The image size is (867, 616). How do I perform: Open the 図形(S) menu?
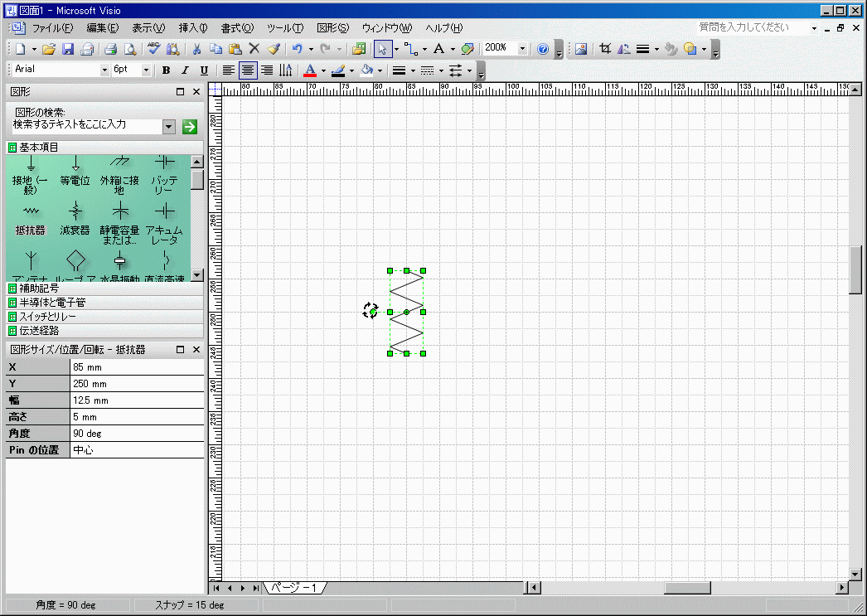point(332,27)
